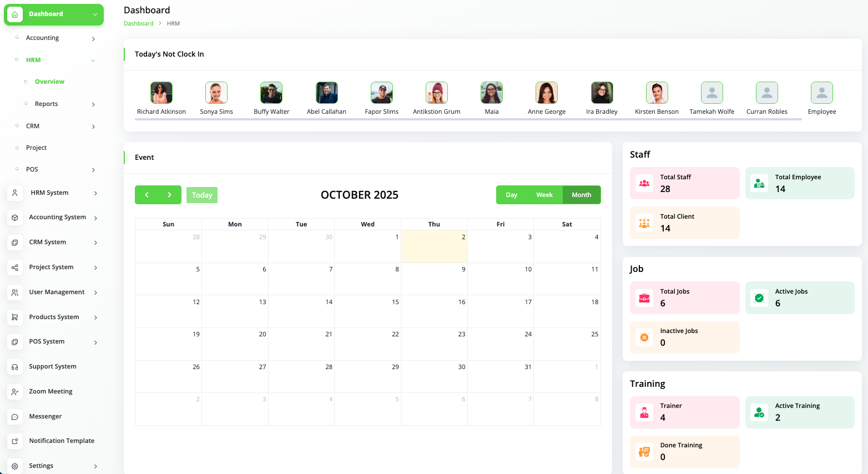The width and height of the screenshot is (868, 474).
Task: Click the Active Training icon
Action: (759, 412)
